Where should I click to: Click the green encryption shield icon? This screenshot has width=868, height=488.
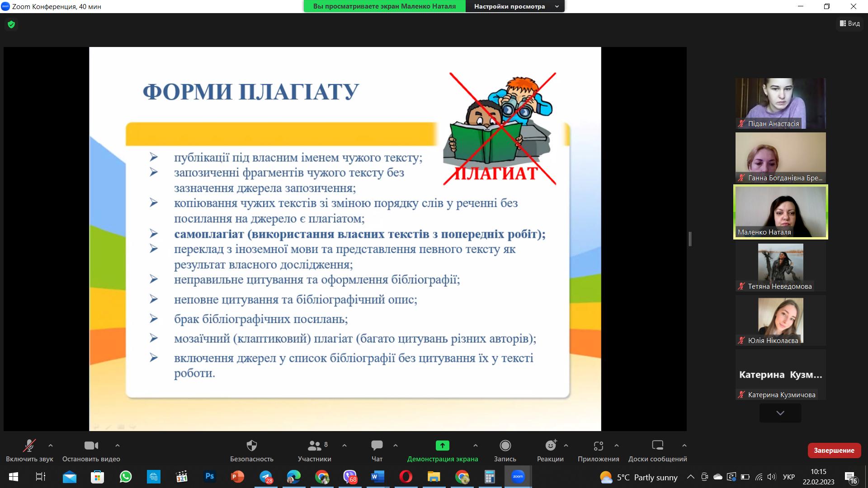(x=11, y=24)
